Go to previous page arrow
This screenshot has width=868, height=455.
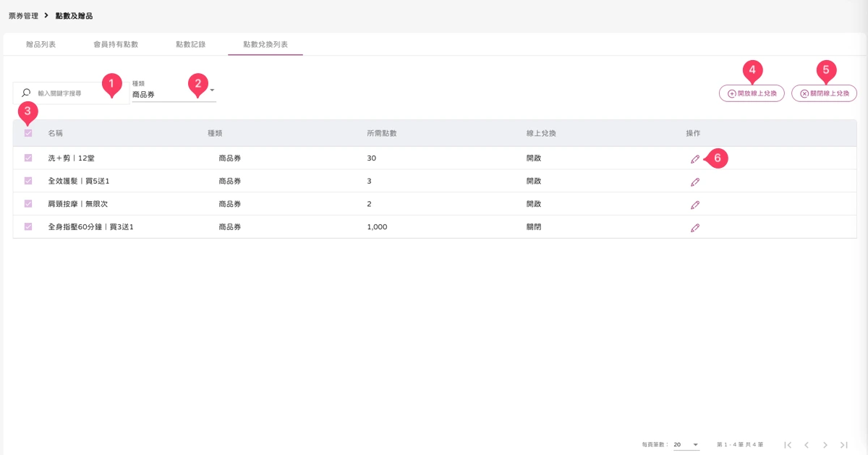807,445
